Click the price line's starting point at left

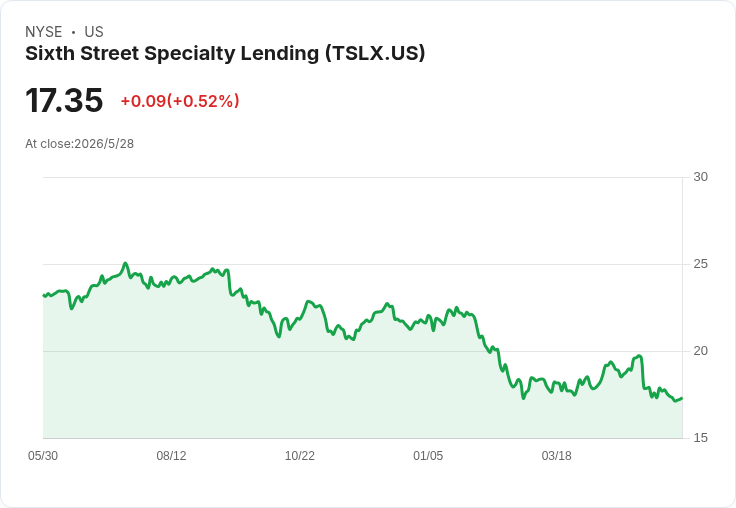tap(44, 295)
